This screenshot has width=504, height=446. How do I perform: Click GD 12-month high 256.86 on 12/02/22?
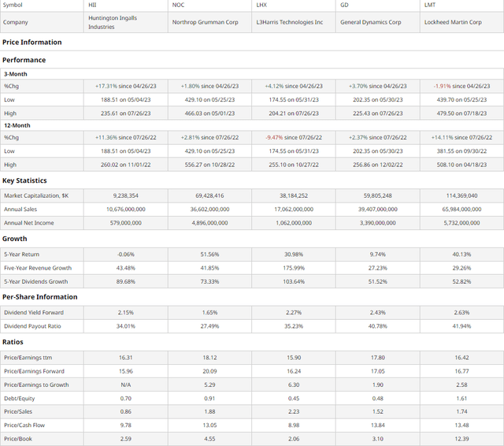click(x=378, y=165)
